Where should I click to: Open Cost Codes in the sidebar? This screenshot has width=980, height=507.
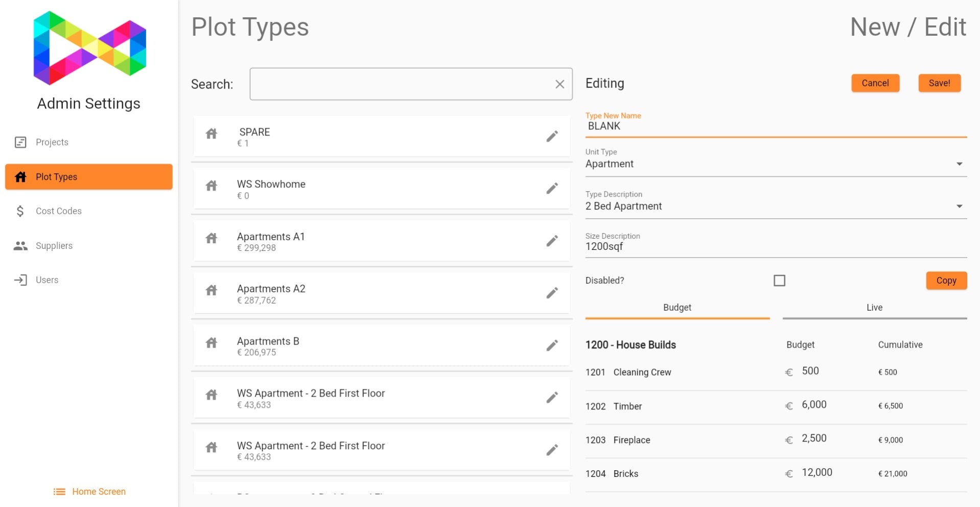[58, 211]
